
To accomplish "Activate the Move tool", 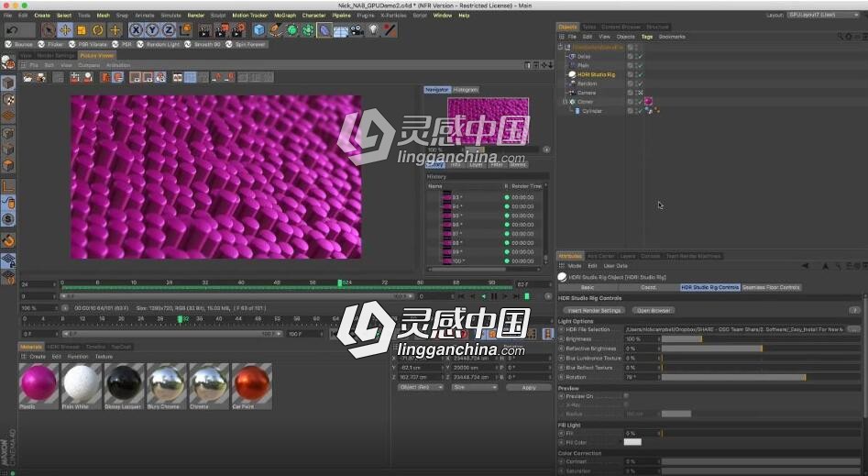I will click(x=65, y=30).
